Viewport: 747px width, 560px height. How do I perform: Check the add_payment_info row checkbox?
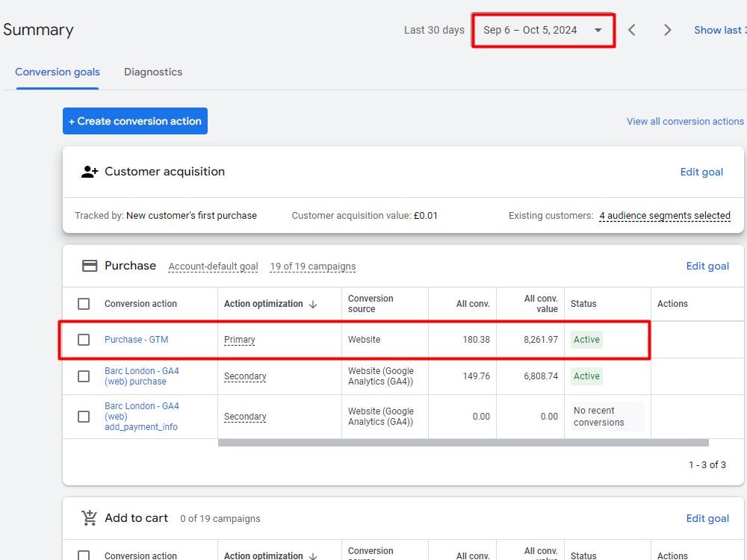point(84,417)
